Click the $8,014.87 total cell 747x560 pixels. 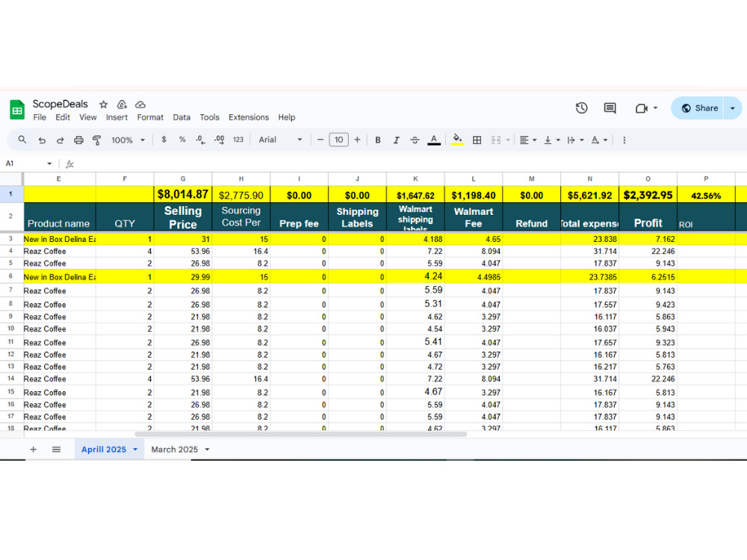pyautogui.click(x=183, y=194)
